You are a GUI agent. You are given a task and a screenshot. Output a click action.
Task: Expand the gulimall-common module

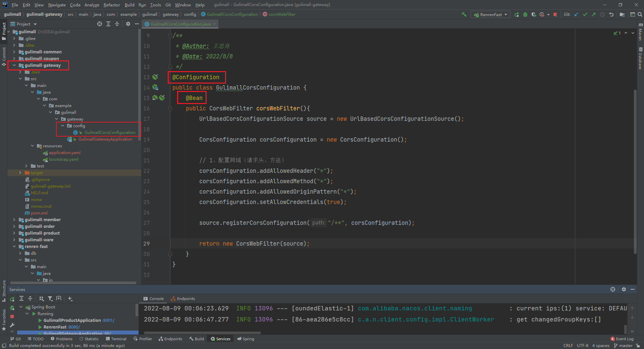coord(14,52)
